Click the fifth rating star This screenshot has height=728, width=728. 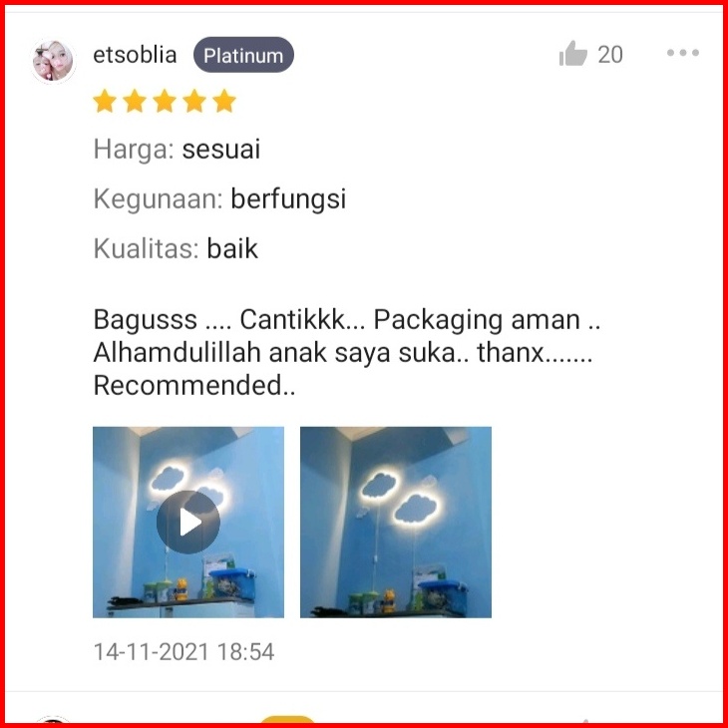[224, 101]
